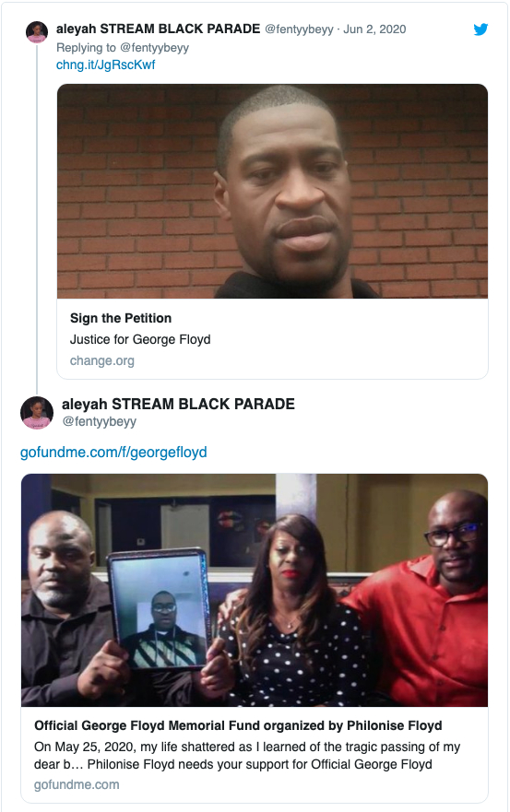Click the @fentyybeyy handle in the first tweet header
This screenshot has width=510, height=812.
[299, 29]
